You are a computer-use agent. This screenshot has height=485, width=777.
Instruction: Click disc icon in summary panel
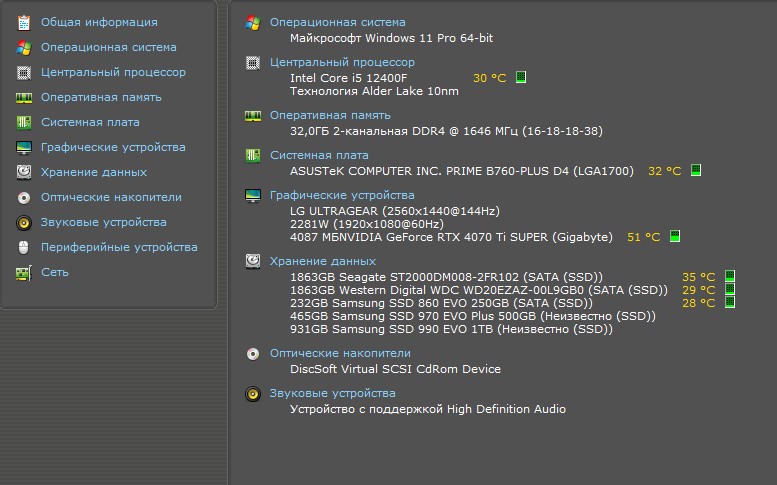point(253,354)
